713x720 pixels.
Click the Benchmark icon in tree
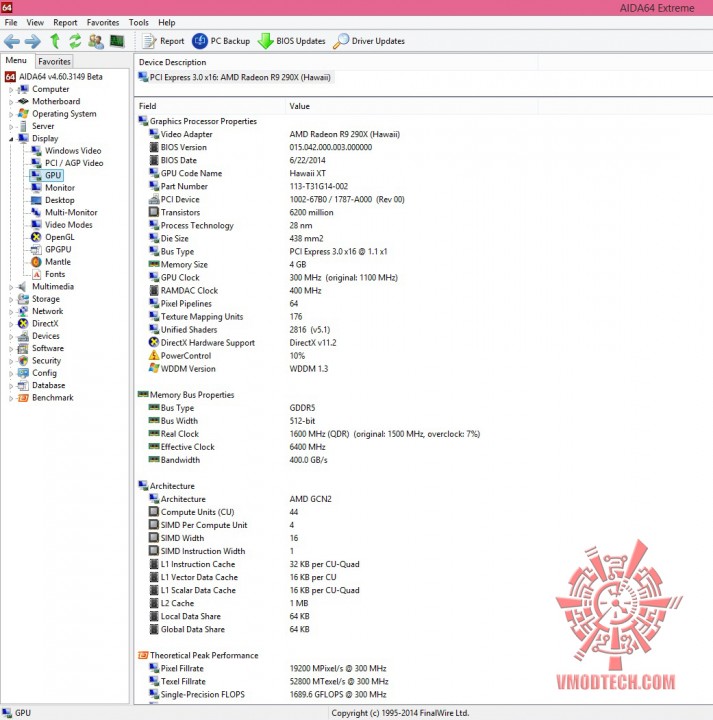23,398
